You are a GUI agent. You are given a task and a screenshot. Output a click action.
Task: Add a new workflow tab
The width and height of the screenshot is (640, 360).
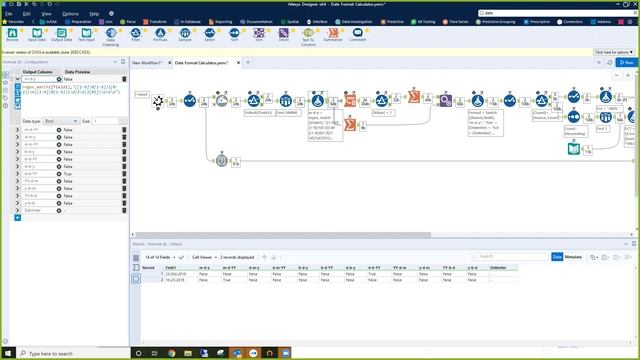[248, 62]
